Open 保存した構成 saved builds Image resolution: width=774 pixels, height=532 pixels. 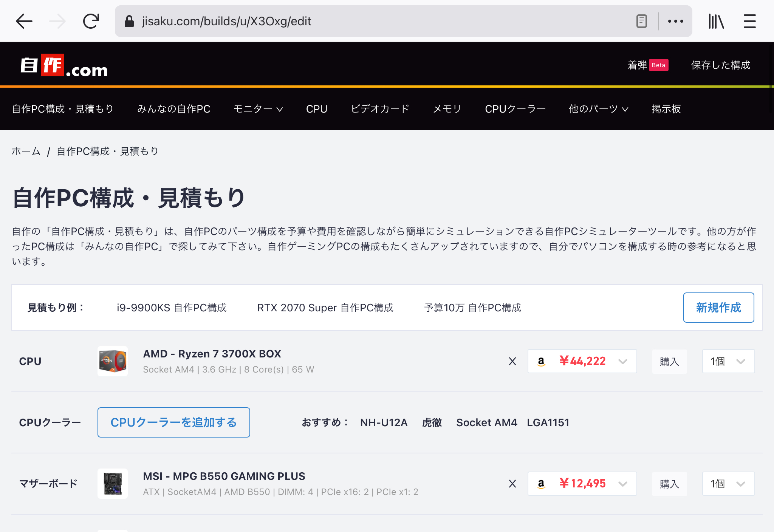click(x=720, y=65)
